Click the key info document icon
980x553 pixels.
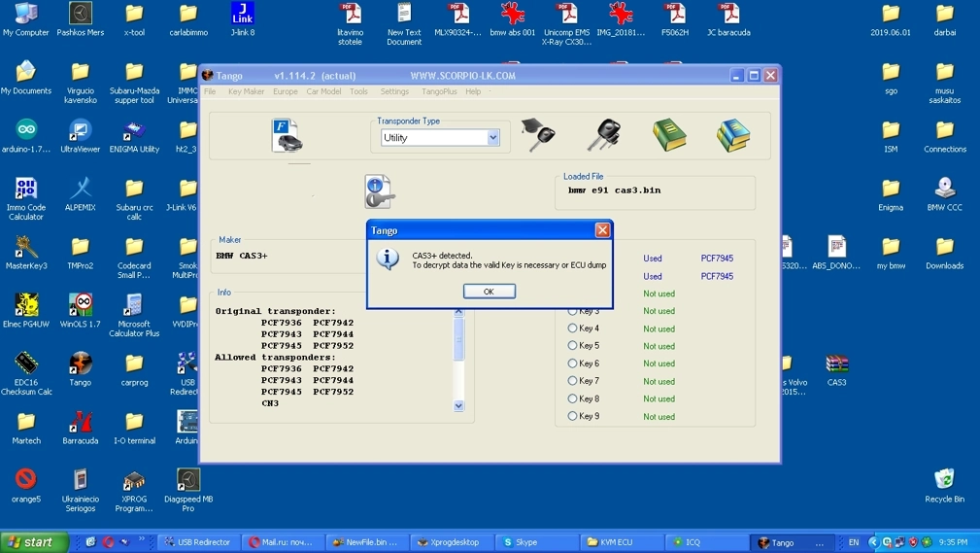tap(380, 191)
